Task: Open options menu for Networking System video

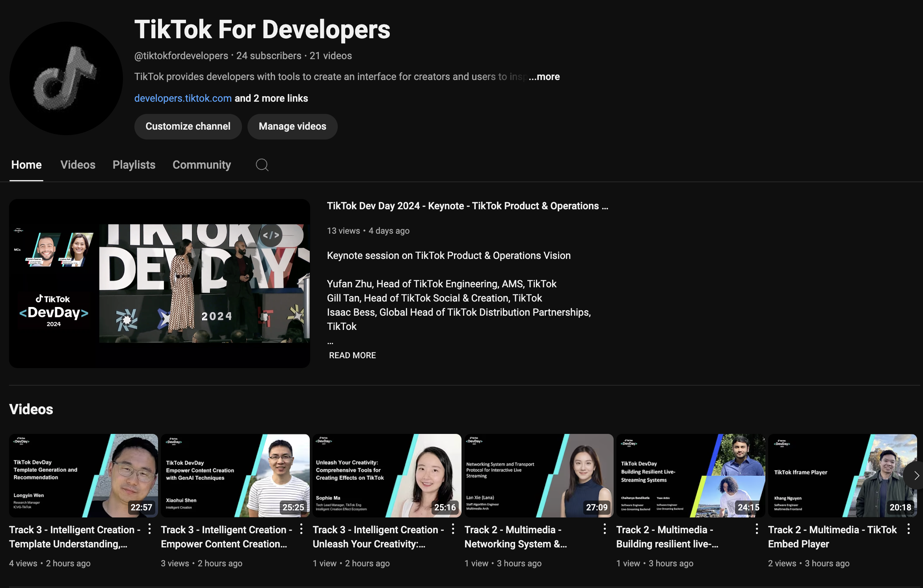Action: point(605,529)
